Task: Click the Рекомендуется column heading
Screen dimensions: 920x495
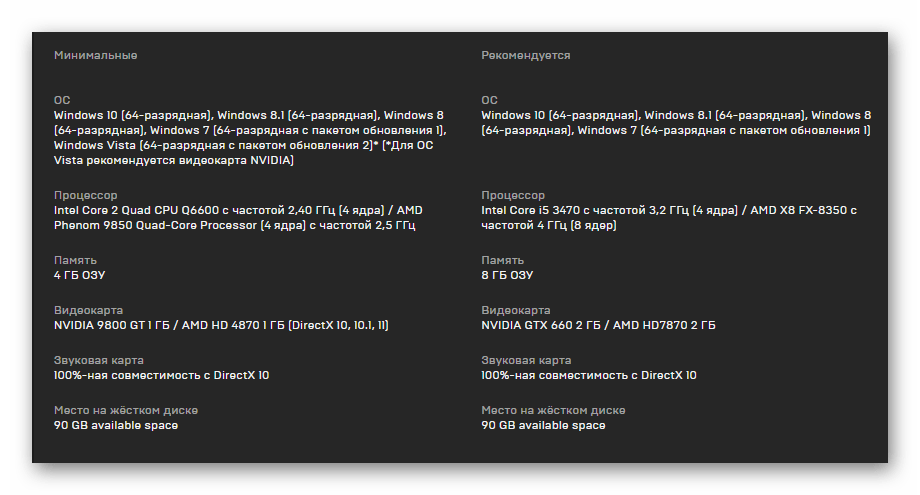Action: tap(526, 55)
